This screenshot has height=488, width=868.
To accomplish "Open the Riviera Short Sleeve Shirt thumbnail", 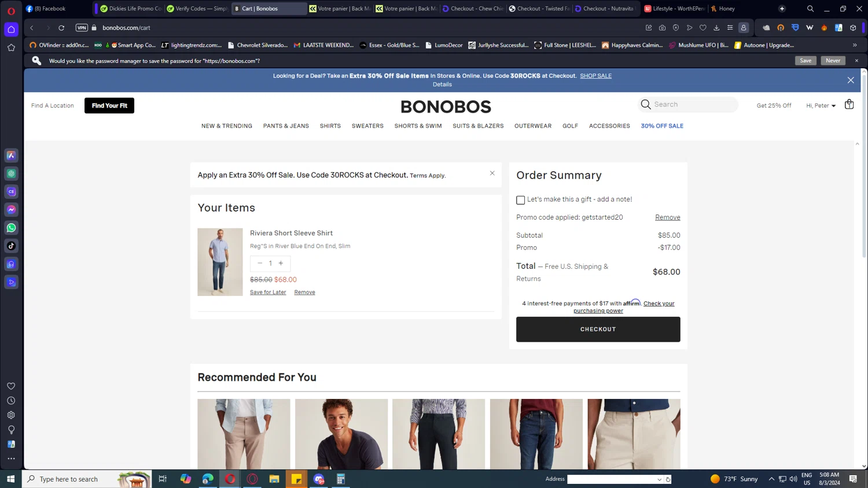I will (220, 262).
